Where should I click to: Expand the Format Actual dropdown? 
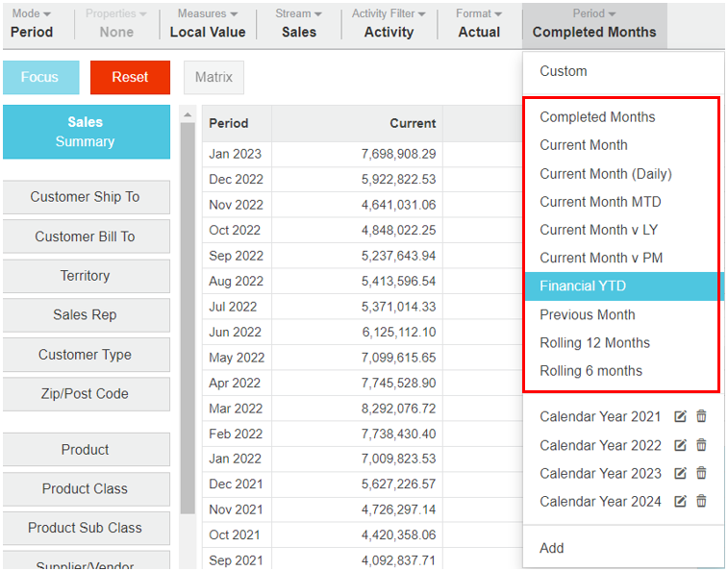coord(479,23)
